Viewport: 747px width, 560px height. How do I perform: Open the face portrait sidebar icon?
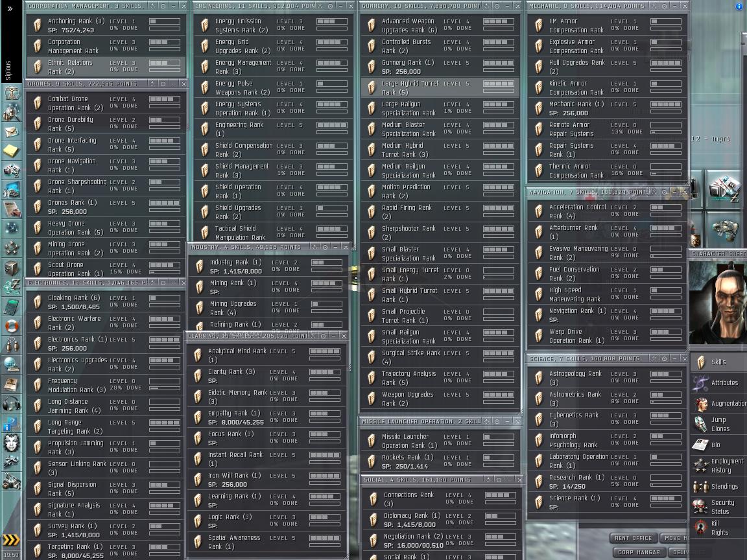tap(12, 443)
